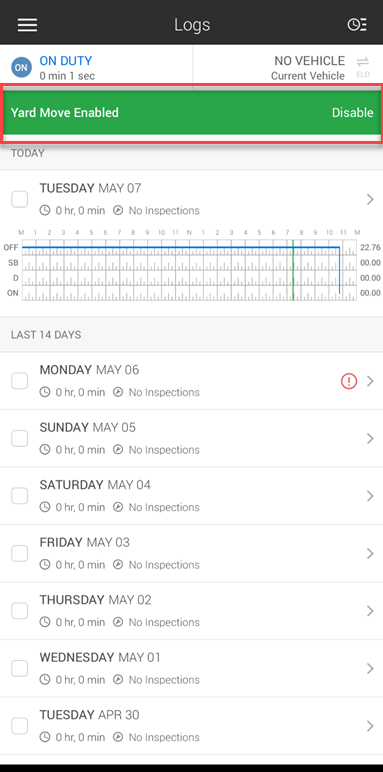This screenshot has width=383, height=772.
Task: Tap the inspection icon under Sunday May 05
Action: pyautogui.click(x=118, y=450)
